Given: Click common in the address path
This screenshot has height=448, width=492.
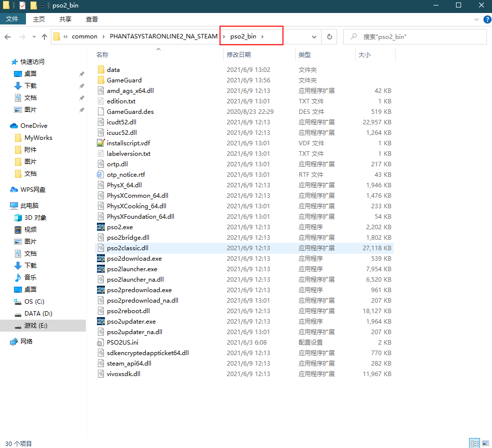Looking at the screenshot, I should 85,36.
